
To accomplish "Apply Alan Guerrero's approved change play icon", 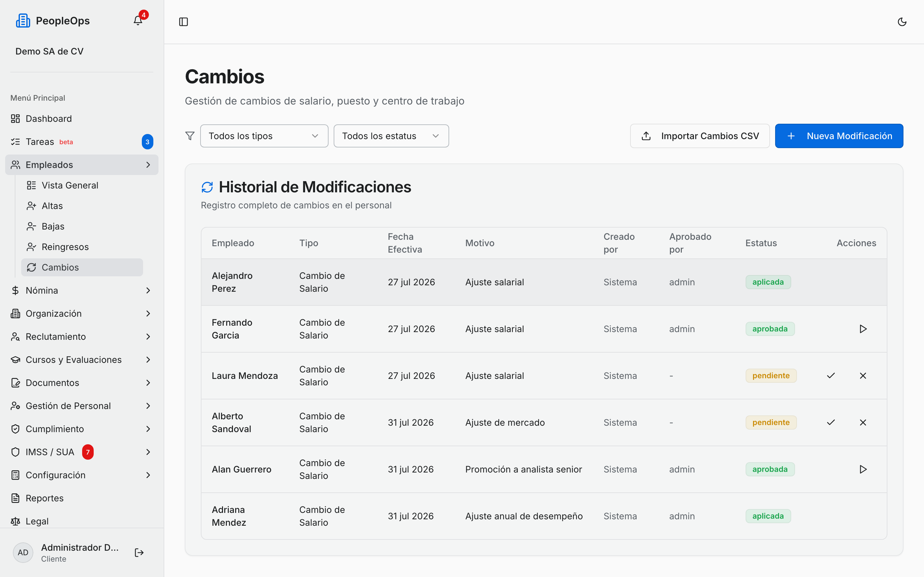I will pos(863,469).
